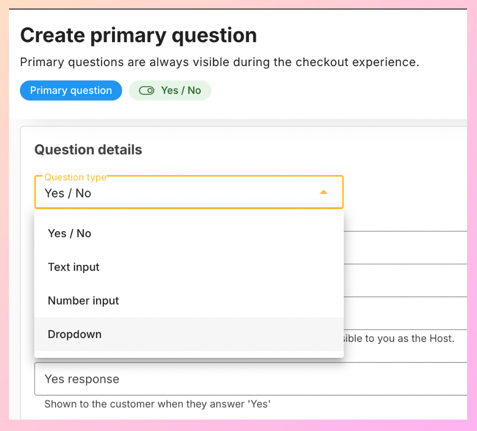Screen dimensions: 477x431
Task: Click the selected Yes / No value in combo box
Action: (x=68, y=193)
